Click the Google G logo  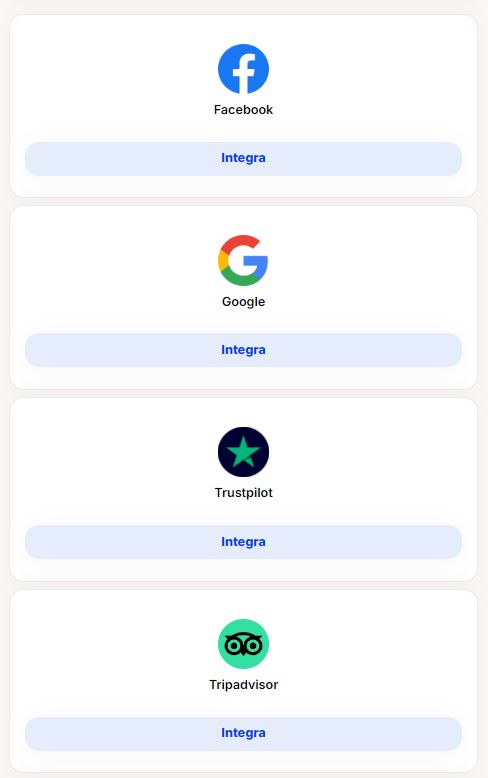244,260
